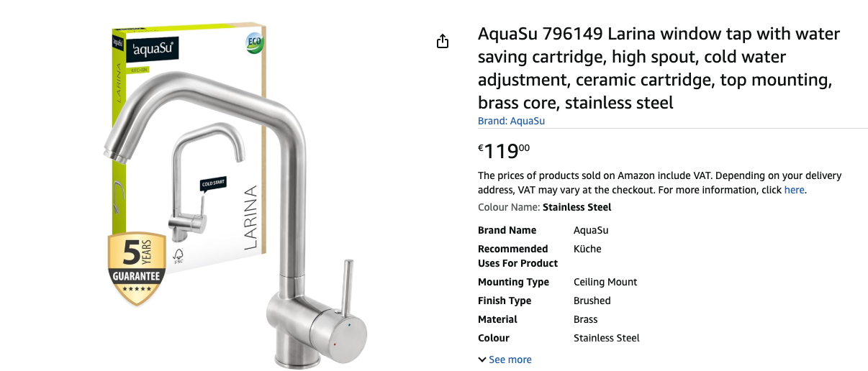Viewport: 868px width, 371px height.
Task: Click the FSC logo on the box
Action: 177,257
